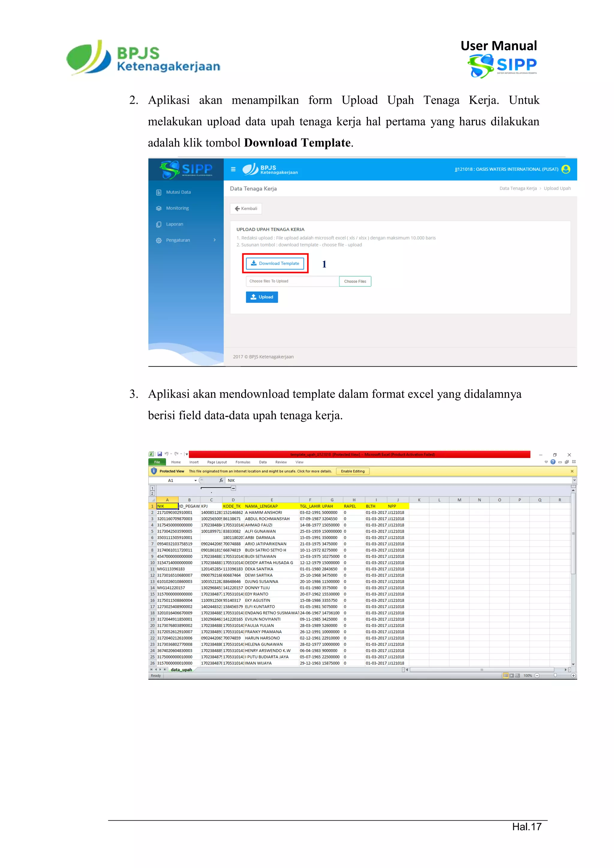The image size is (614, 868).
Task: Open Mutasi Data in the sidebar
Action: [x=178, y=192]
